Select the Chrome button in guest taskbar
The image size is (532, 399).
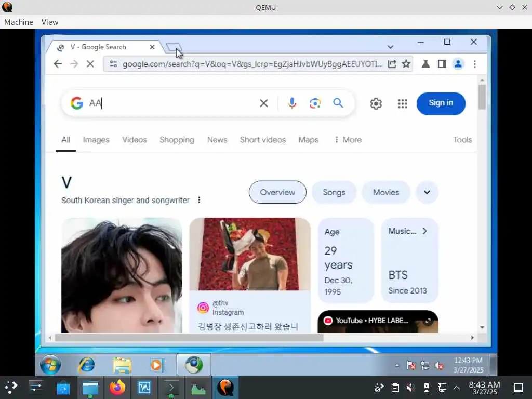pyautogui.click(x=194, y=365)
